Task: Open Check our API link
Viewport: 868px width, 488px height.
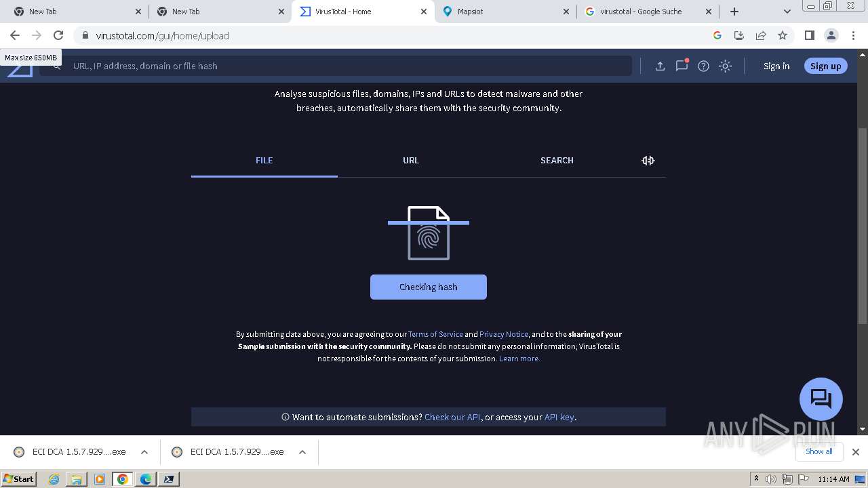Action: pyautogui.click(x=452, y=417)
